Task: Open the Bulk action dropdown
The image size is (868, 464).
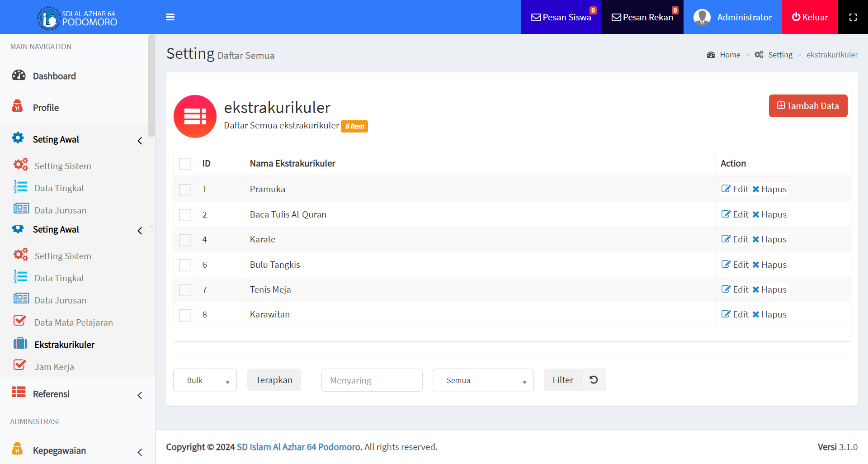Action: [x=205, y=380]
